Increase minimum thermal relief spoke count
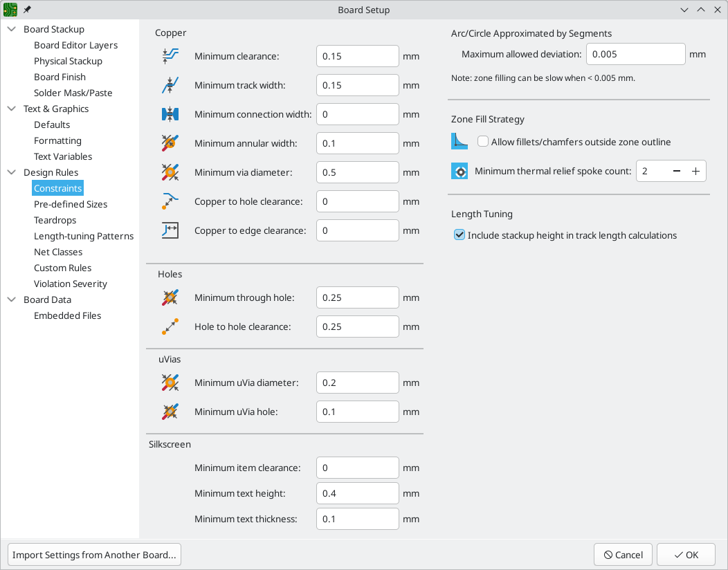728x570 pixels. coord(695,170)
